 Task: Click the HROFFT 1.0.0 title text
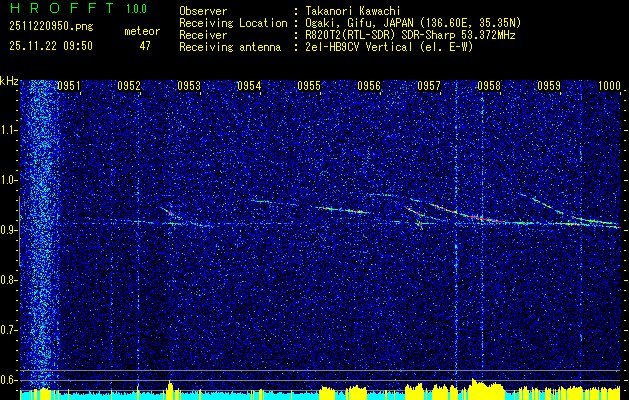pos(78,8)
